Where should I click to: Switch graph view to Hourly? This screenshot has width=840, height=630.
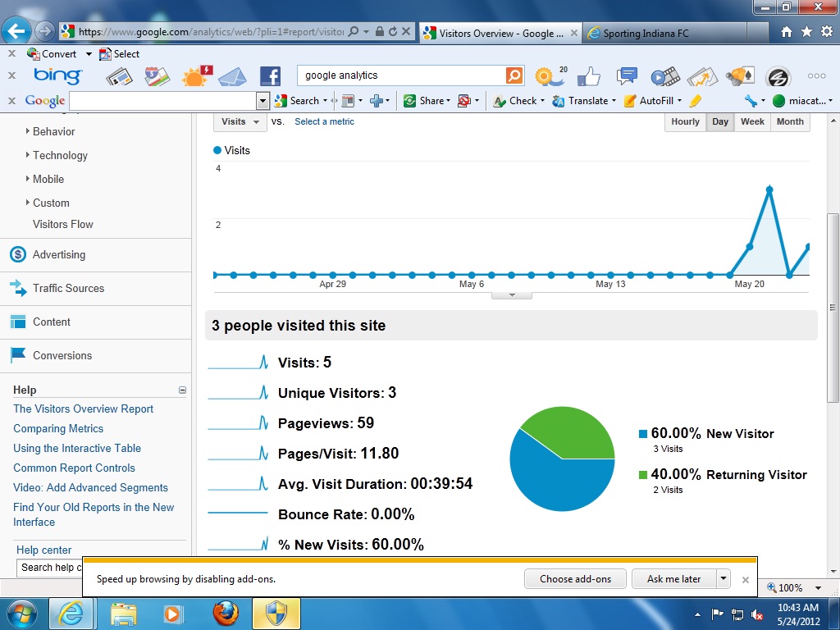pyautogui.click(x=685, y=121)
